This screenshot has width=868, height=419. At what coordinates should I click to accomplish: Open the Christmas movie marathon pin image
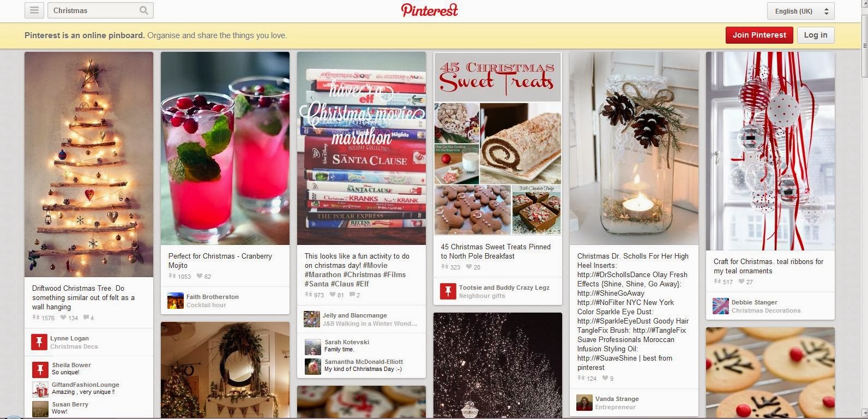(361, 148)
